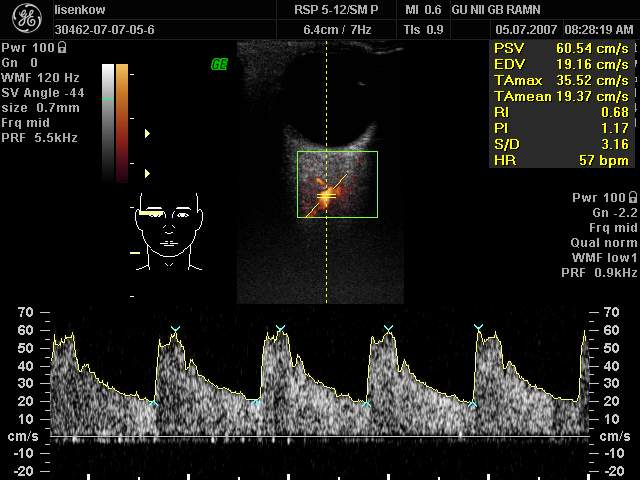The width and height of the screenshot is (640, 480).
Task: Select the upper yellow focal zone arrow
Action: pos(147,133)
